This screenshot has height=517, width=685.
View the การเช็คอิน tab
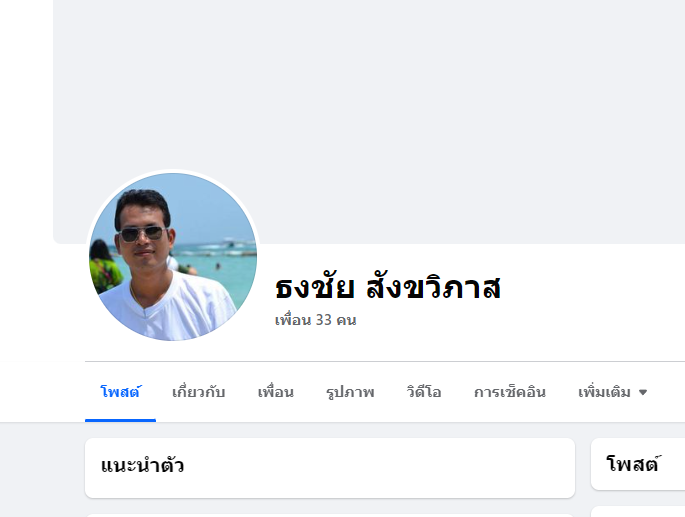(509, 392)
